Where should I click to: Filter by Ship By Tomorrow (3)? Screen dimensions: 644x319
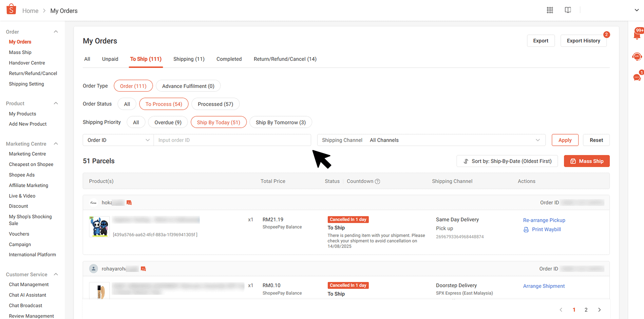(281, 122)
